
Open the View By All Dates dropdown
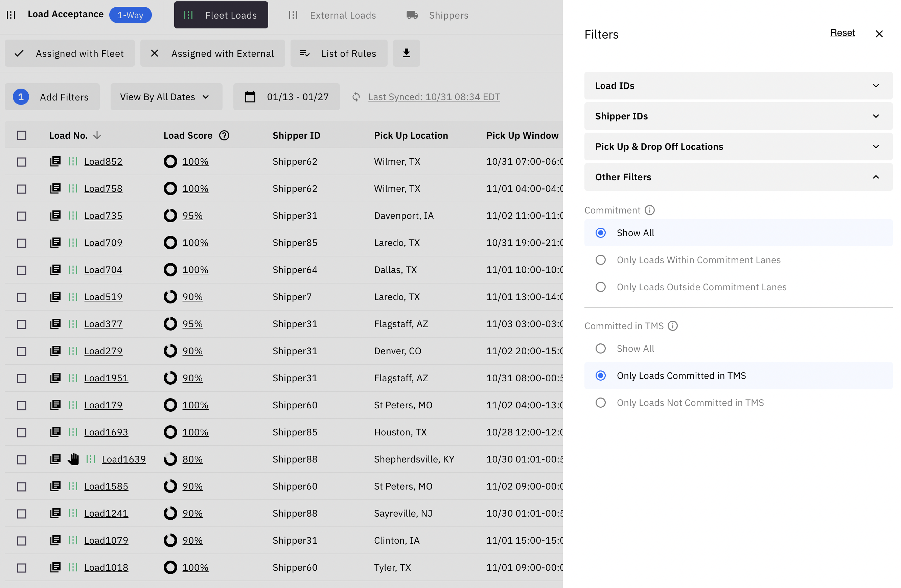pyautogui.click(x=166, y=96)
